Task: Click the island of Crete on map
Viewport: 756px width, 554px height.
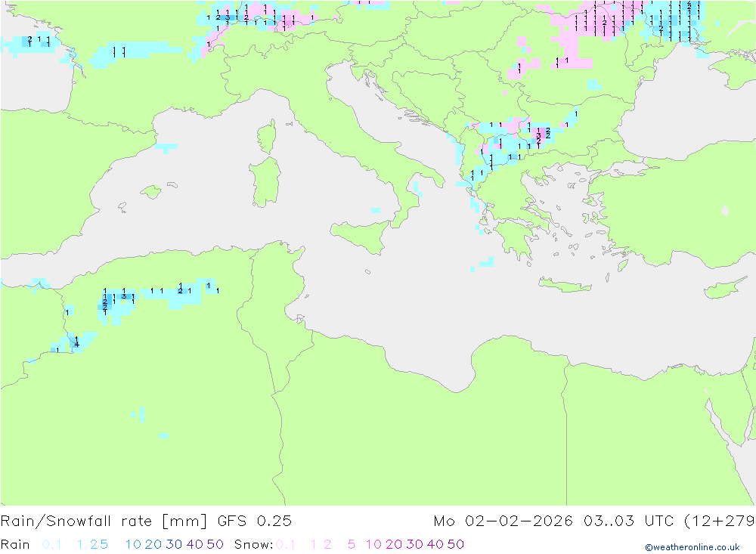Action: click(x=564, y=285)
